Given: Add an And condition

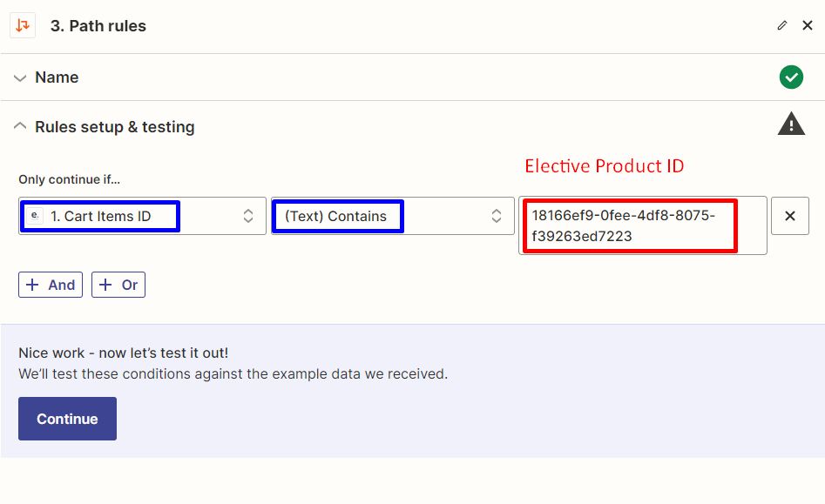Looking at the screenshot, I should pyautogui.click(x=51, y=285).
